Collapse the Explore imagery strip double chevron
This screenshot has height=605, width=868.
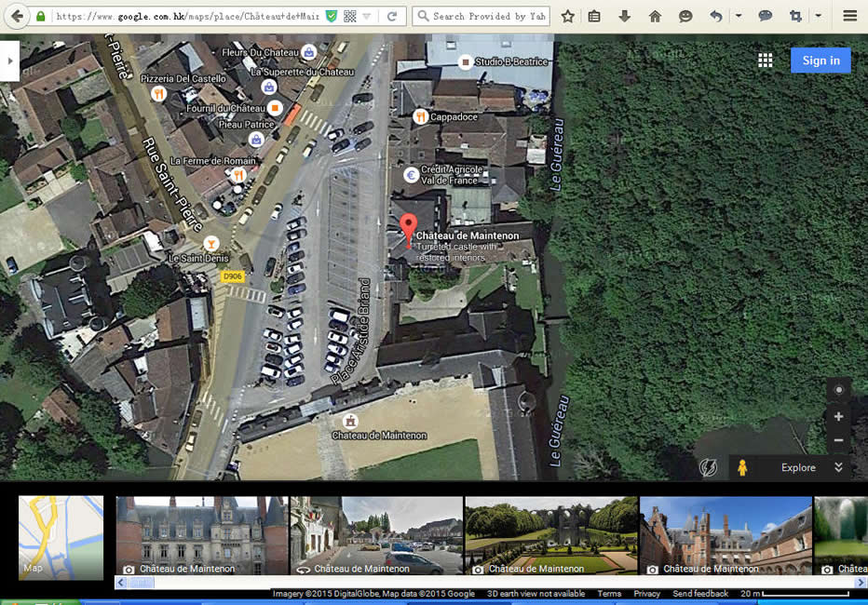pos(838,467)
